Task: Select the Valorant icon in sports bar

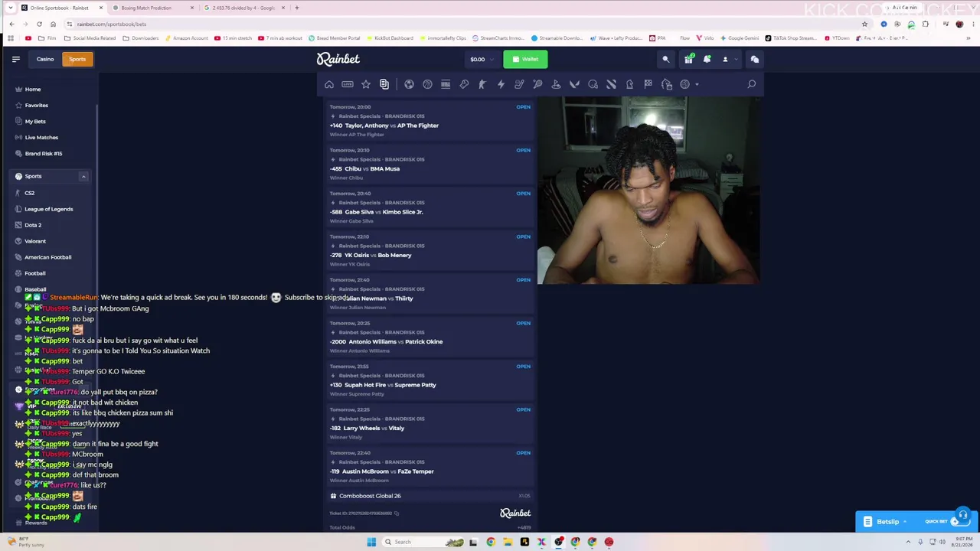Action: tap(574, 84)
